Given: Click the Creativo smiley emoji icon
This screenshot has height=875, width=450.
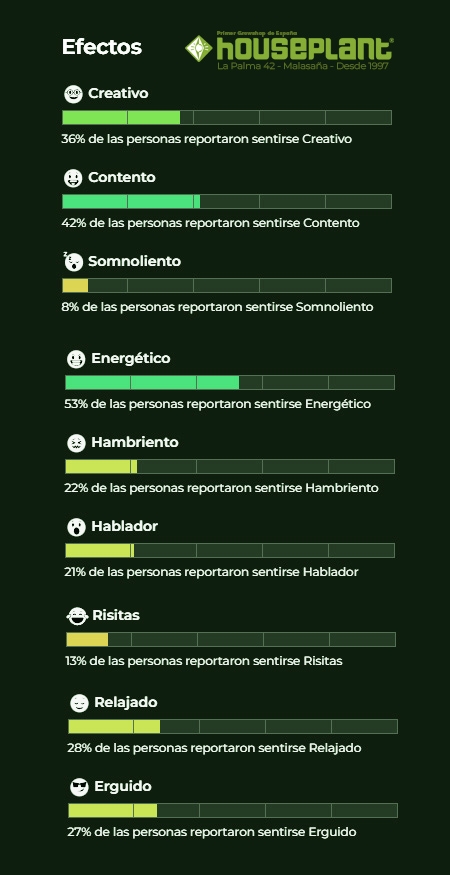Looking at the screenshot, I should pos(73,94).
